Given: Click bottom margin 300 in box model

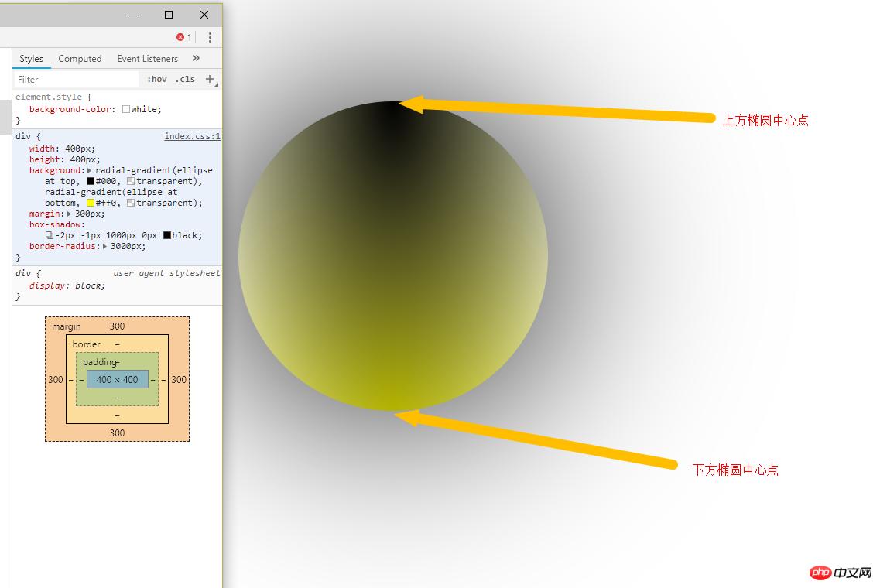Looking at the screenshot, I should coord(118,432).
